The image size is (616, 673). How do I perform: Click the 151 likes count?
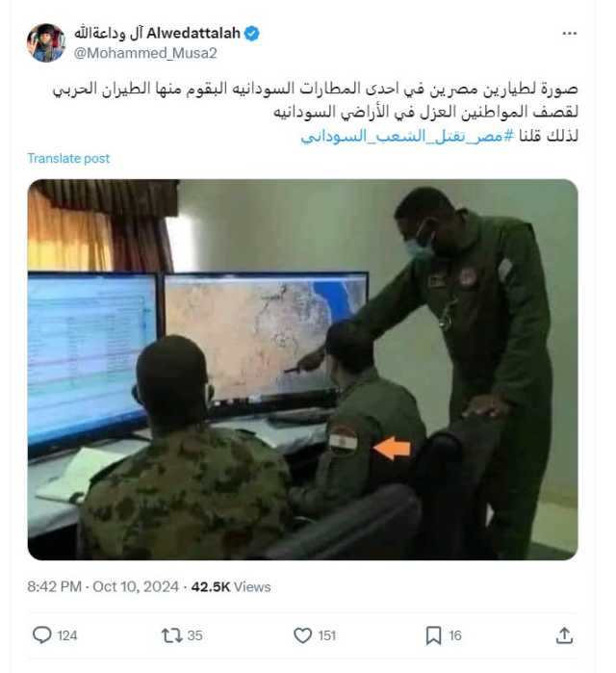327,635
